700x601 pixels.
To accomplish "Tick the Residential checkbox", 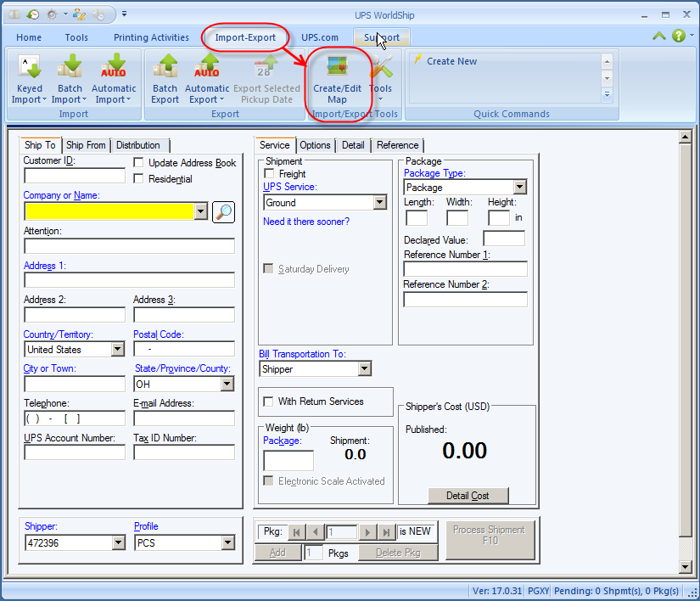I will tap(138, 178).
